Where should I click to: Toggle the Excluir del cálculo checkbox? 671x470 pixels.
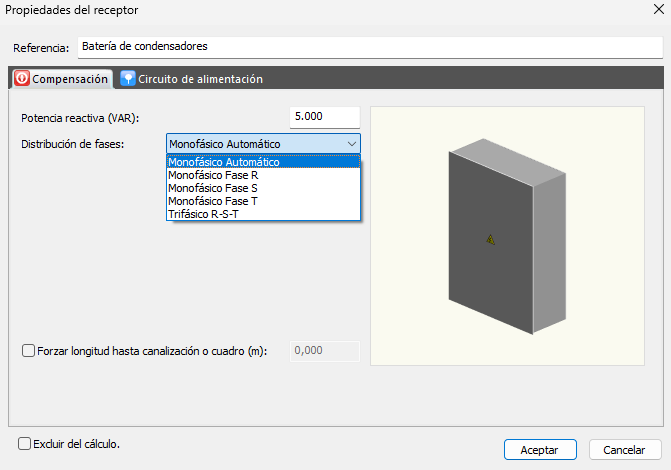pyautogui.click(x=25, y=443)
